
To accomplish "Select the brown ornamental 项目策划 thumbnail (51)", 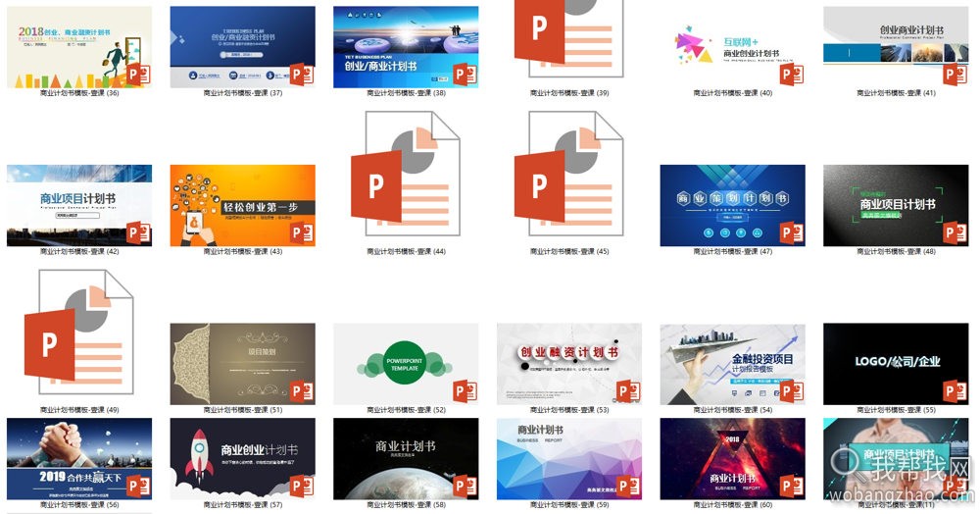I will coord(242,364).
